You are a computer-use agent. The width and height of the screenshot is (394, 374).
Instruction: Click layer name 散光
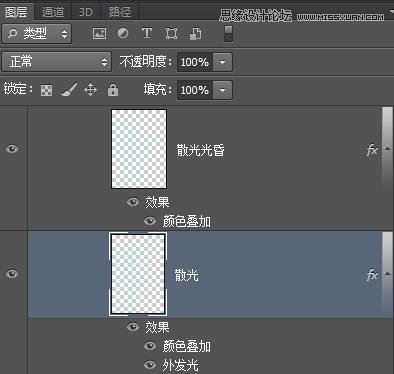pos(187,275)
